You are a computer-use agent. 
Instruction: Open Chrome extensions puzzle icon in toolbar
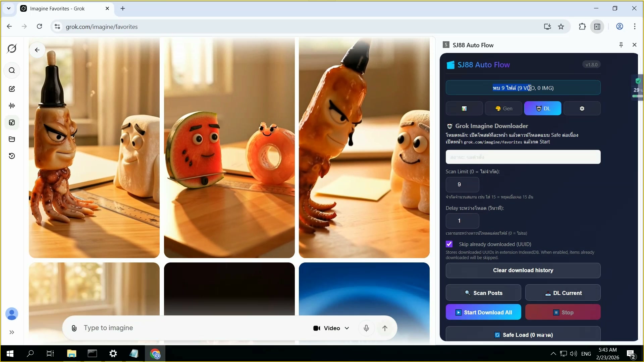(582, 26)
